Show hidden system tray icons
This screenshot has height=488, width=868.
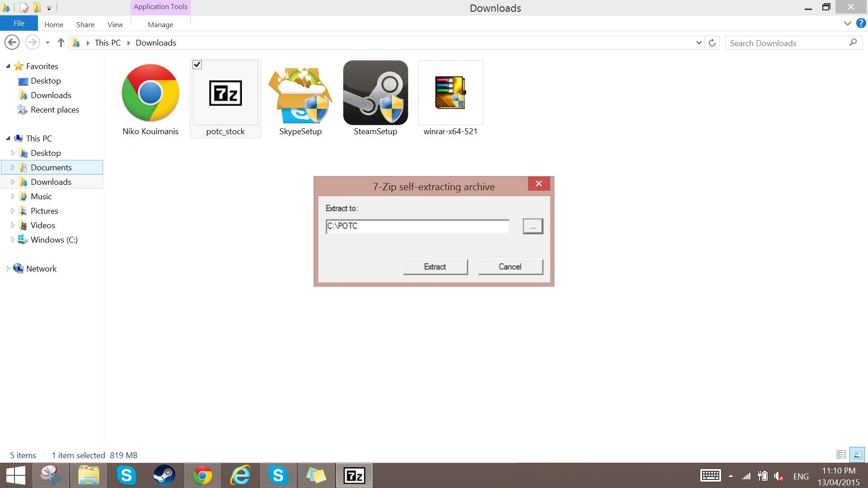pyautogui.click(x=731, y=476)
